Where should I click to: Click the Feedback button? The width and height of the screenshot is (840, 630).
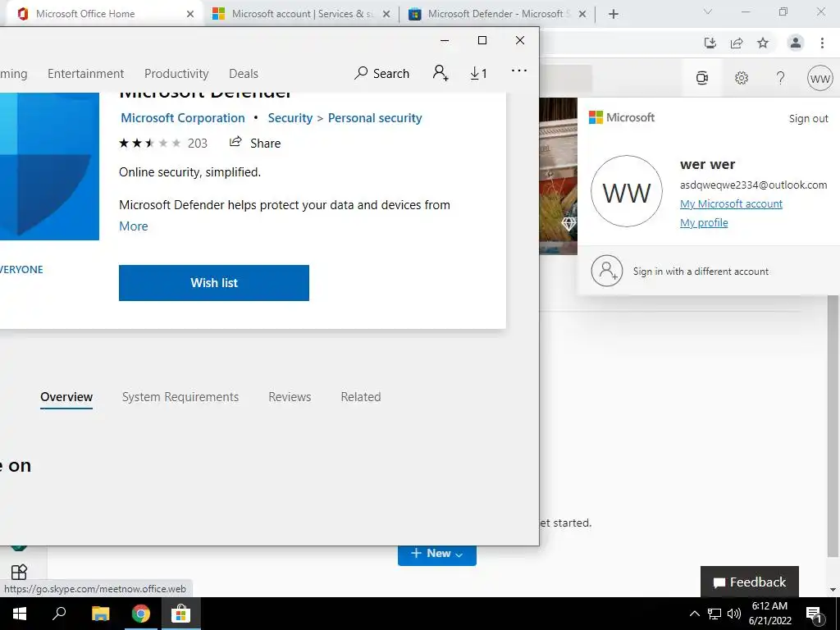(x=749, y=582)
